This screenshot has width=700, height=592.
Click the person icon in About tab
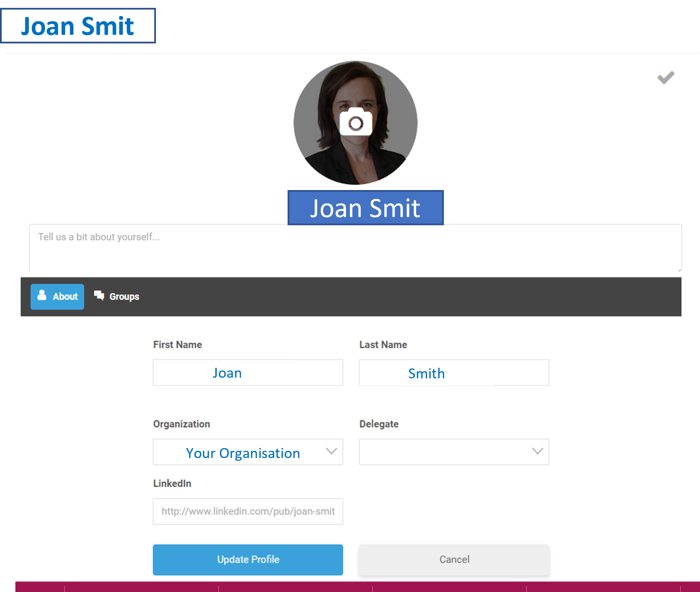coord(42,295)
